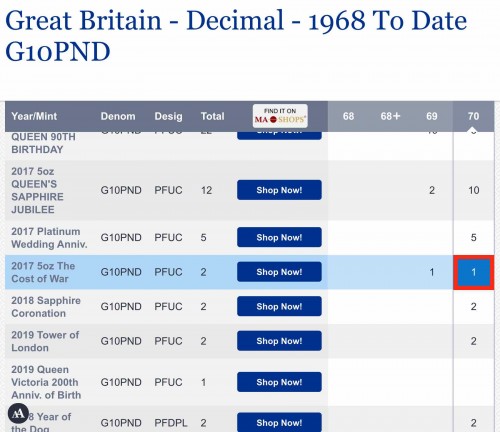Click the grade 69 count for Sapphire Jubilee
Viewport: 500px width, 432px height.
tap(432, 190)
